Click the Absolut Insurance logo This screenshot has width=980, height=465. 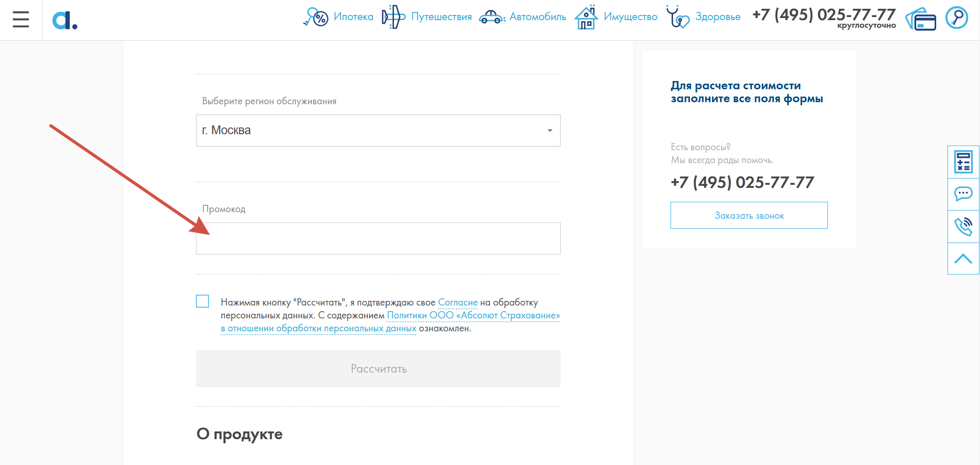(65, 21)
